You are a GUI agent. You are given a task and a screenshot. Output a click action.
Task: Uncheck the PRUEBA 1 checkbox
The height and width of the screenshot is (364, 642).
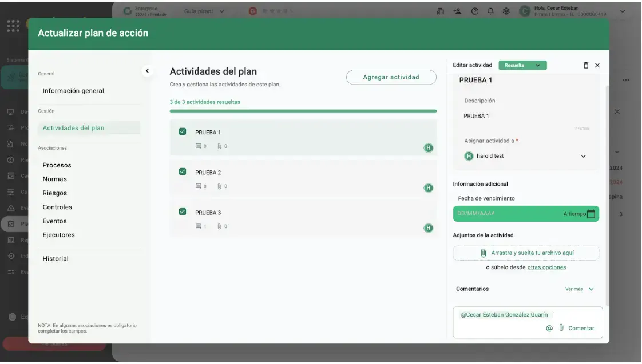tap(183, 131)
